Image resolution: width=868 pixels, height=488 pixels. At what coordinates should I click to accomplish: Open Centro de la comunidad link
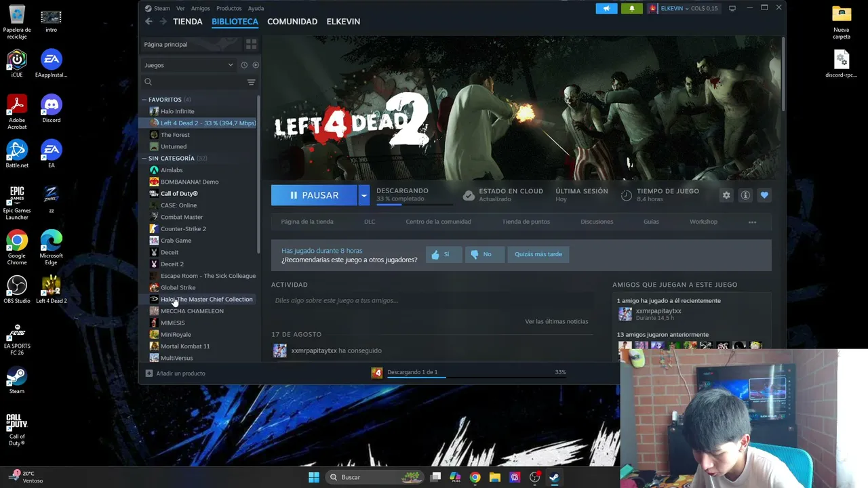click(x=438, y=222)
